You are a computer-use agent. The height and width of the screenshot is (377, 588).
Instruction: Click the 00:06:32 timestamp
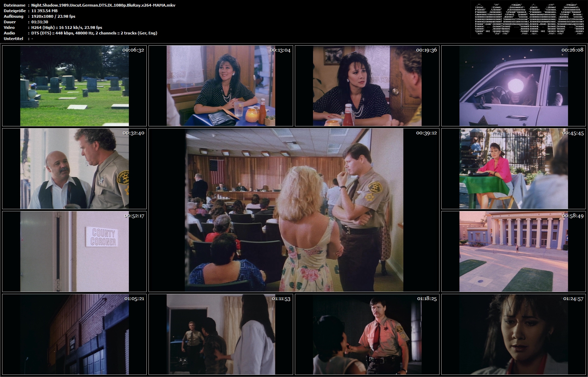[x=133, y=50]
